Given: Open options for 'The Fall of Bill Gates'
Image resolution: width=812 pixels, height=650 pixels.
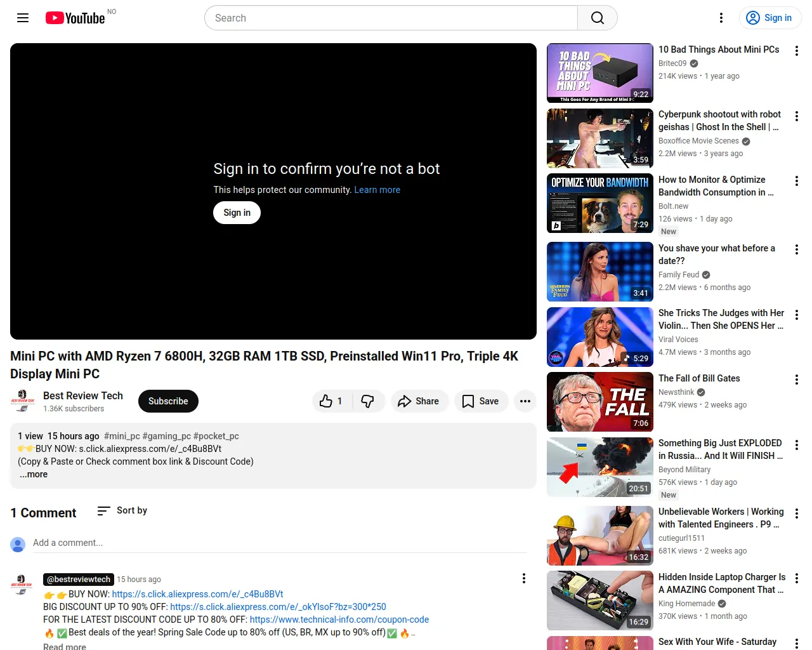Looking at the screenshot, I should 797,380.
